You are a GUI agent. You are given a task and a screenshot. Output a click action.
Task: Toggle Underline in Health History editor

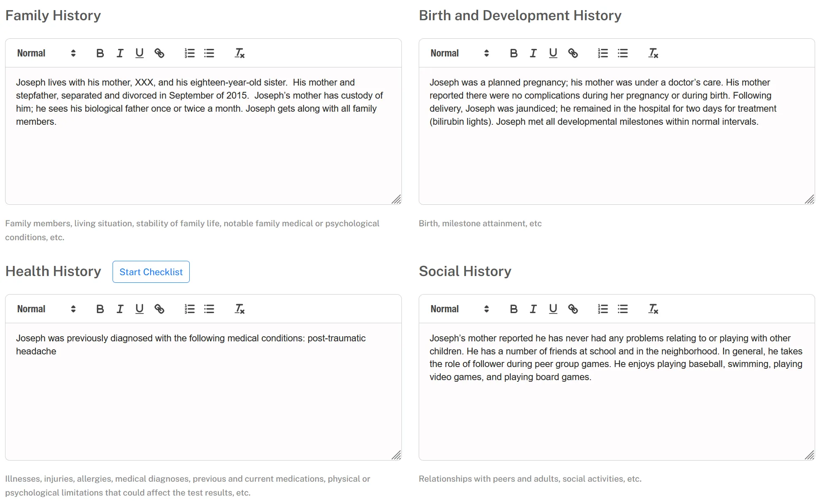coord(140,309)
